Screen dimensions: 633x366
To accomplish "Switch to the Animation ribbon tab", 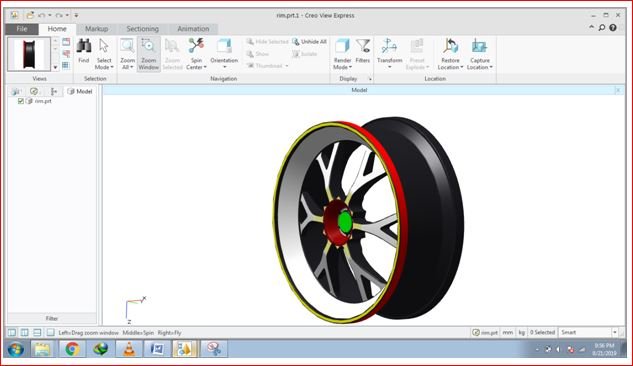I will click(x=193, y=29).
